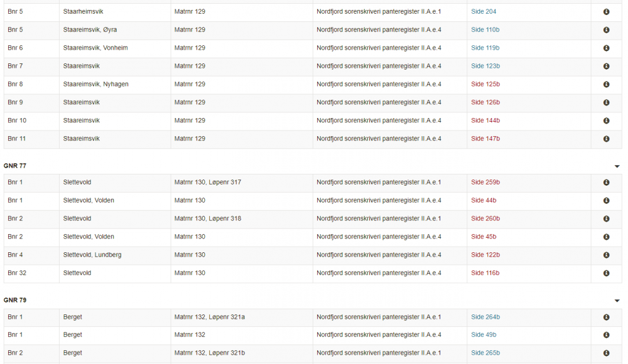Follow the Side 259b link
Screen dimensions: 628x364
[x=485, y=183]
